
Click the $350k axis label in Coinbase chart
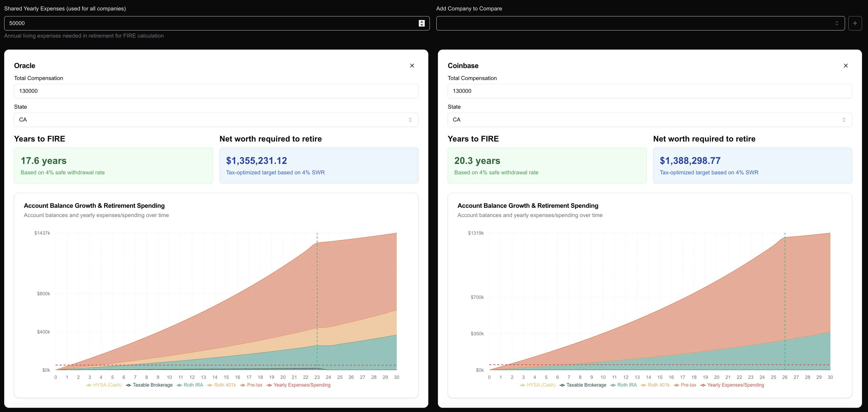[477, 333]
